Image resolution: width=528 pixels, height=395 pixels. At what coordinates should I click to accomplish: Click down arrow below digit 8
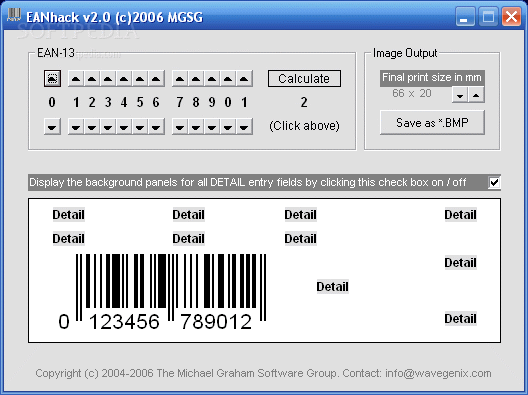[196, 127]
